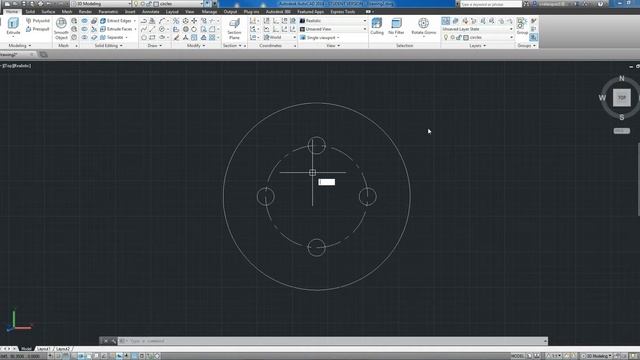Toggle layer on/off lightbulb icon
640x360 pixels.
(446, 38)
